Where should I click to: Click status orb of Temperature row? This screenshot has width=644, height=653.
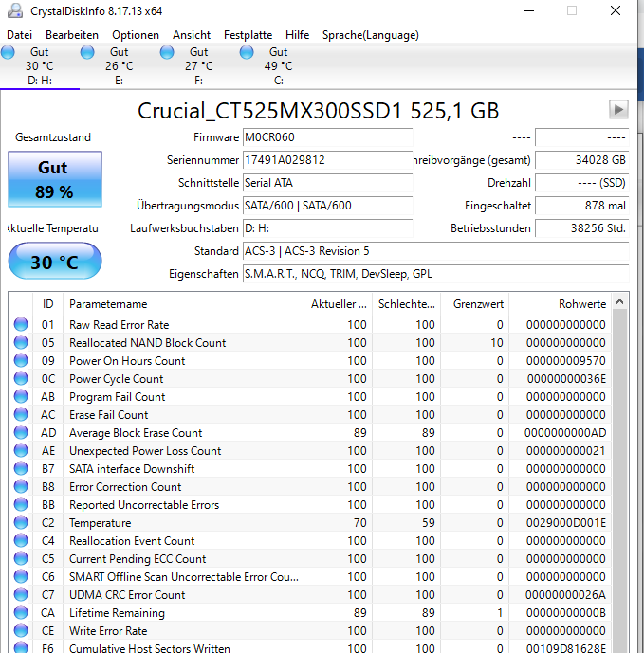21,522
